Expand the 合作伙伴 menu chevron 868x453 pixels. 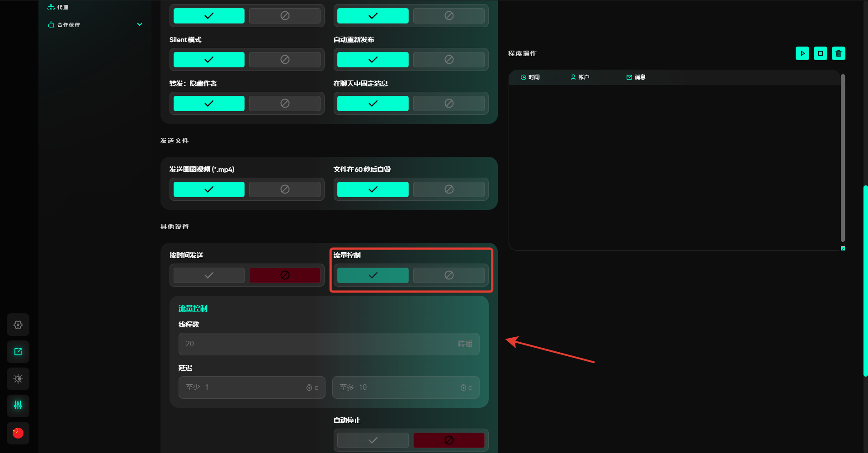point(140,24)
